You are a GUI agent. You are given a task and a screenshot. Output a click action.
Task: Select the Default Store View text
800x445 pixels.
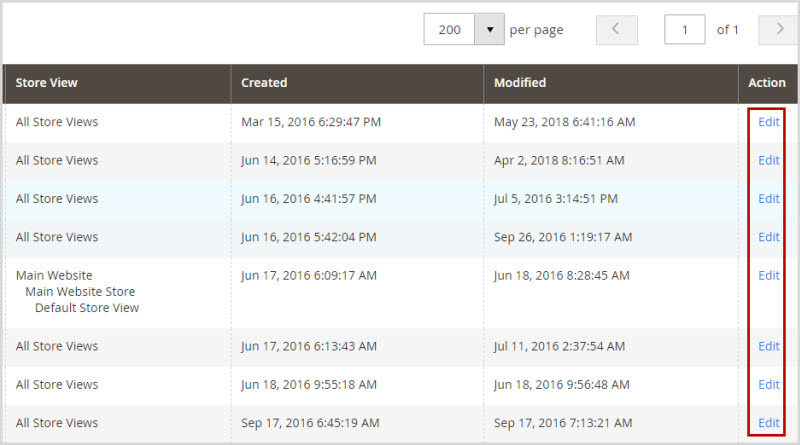pos(87,308)
